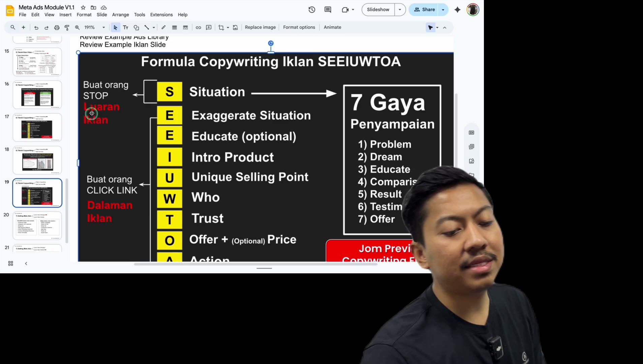This screenshot has height=364, width=643.
Task: Start a video call with camera icon
Action: point(345,10)
